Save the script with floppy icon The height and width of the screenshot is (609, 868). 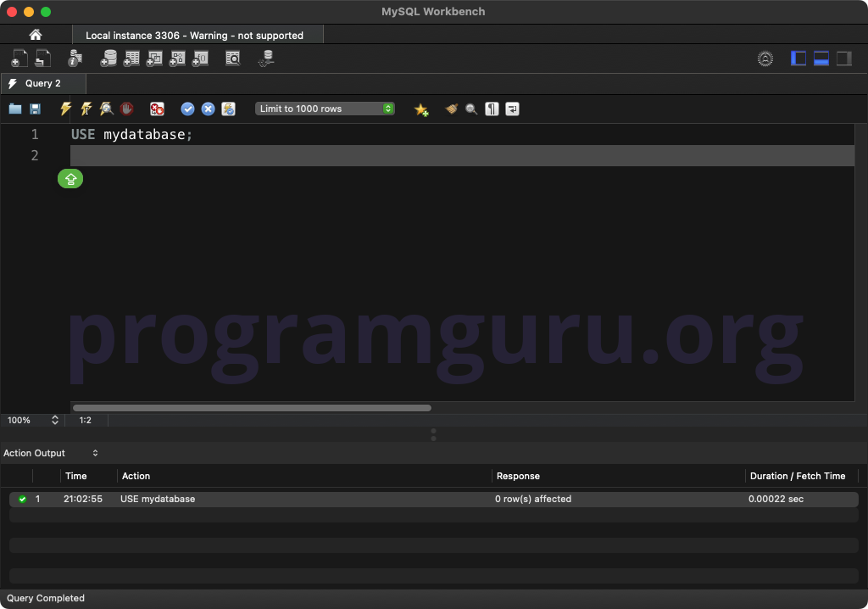(x=35, y=109)
